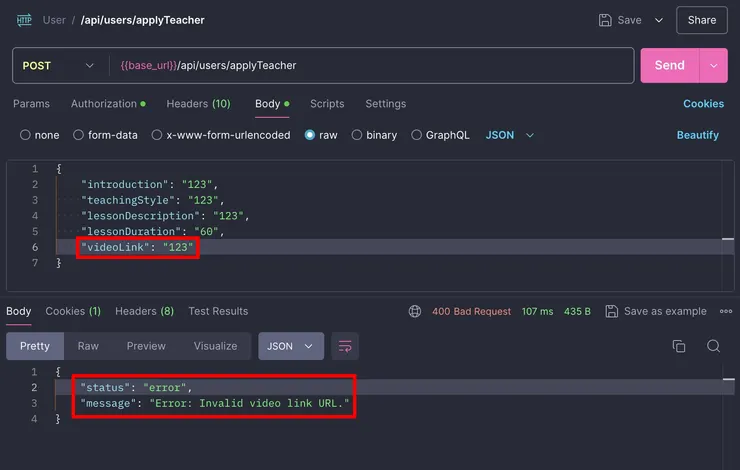The image size is (740, 470).
Task: Click the response search magnifier icon
Action: click(713, 346)
